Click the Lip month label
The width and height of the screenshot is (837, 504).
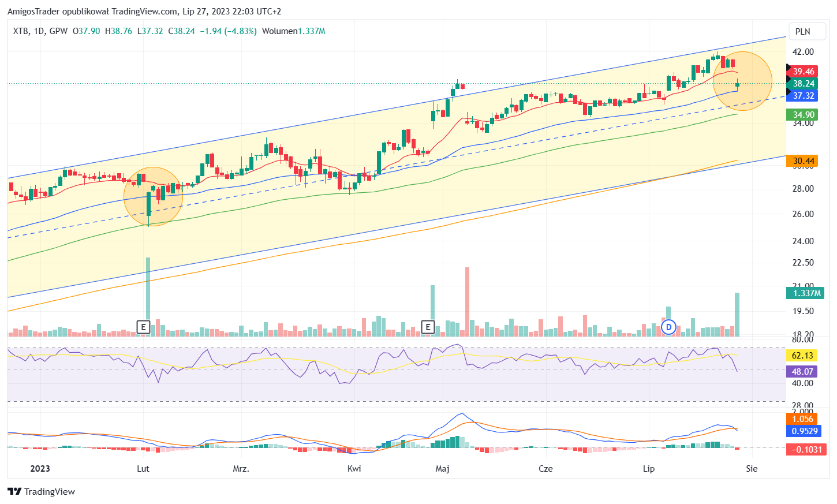click(x=649, y=469)
